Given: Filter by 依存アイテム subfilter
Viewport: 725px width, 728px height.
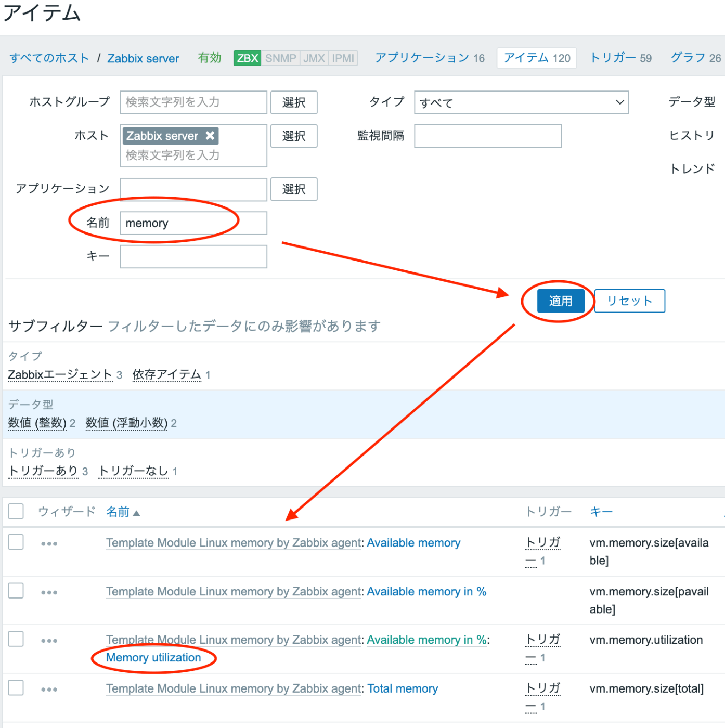Looking at the screenshot, I should tap(166, 375).
